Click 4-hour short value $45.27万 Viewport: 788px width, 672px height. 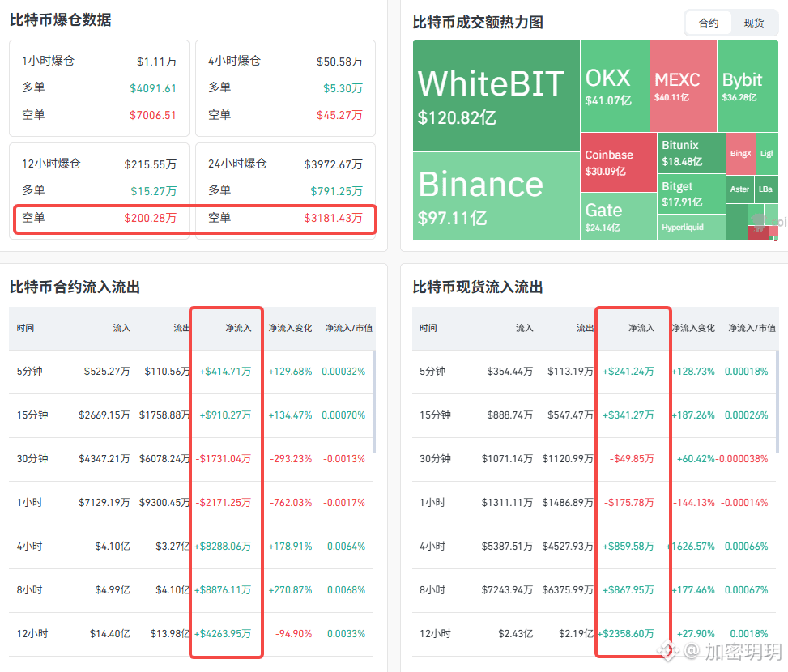point(339,116)
